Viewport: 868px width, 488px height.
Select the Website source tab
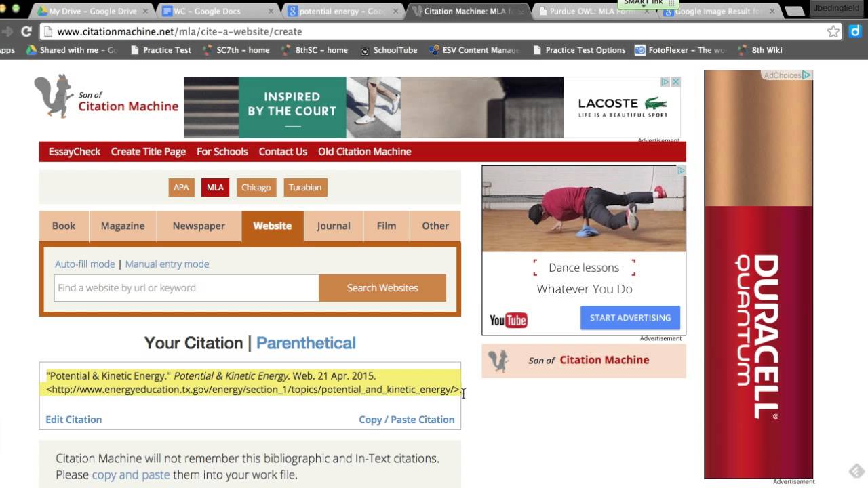pyautogui.click(x=273, y=226)
